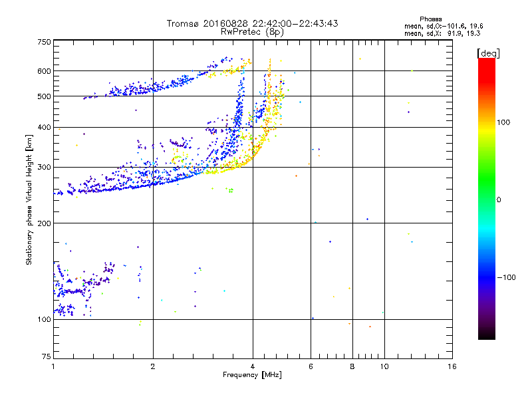Click the '4' frequency tick label

click(253, 366)
